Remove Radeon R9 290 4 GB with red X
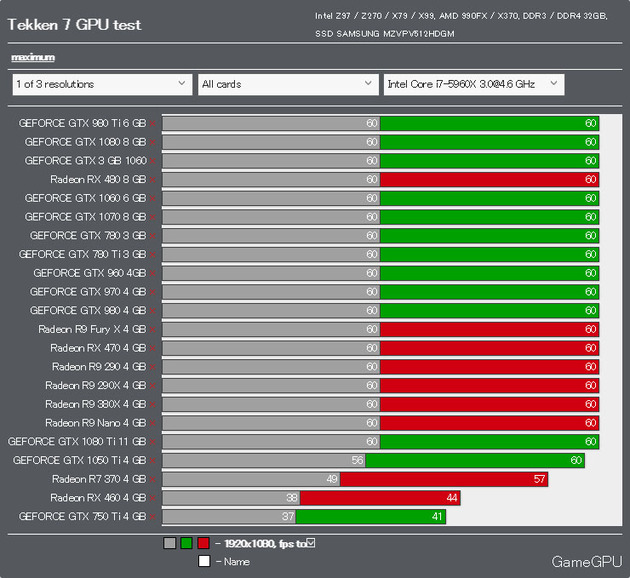 [x=153, y=367]
